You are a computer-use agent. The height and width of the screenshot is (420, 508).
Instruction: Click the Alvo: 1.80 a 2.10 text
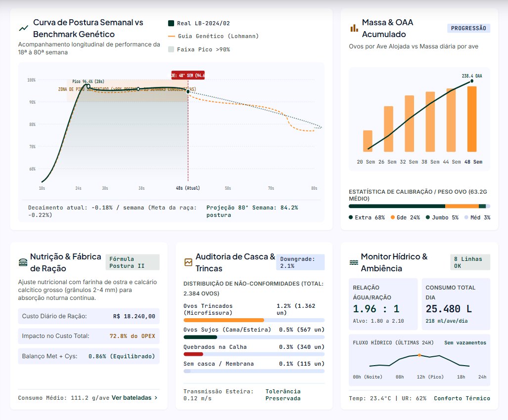(x=378, y=321)
